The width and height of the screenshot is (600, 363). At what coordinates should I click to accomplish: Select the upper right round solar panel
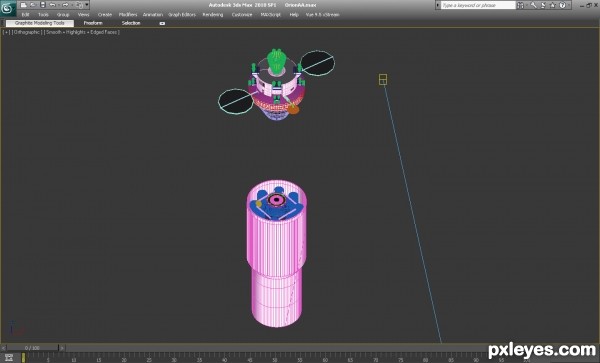(317, 63)
